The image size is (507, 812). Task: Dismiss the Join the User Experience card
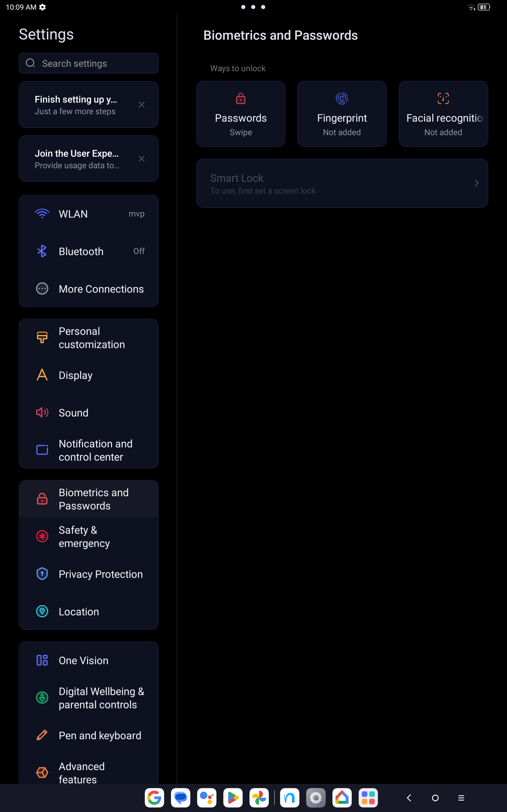coord(142,159)
